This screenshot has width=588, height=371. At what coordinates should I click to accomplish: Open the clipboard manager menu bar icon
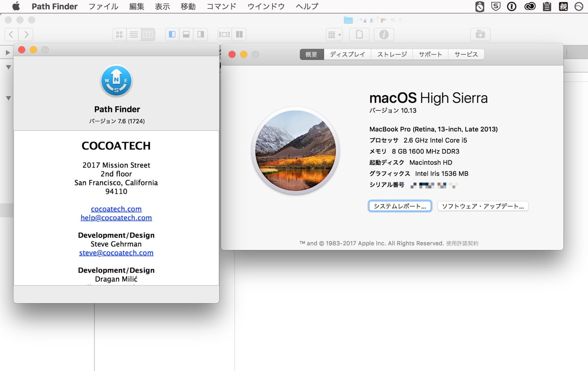(547, 6)
